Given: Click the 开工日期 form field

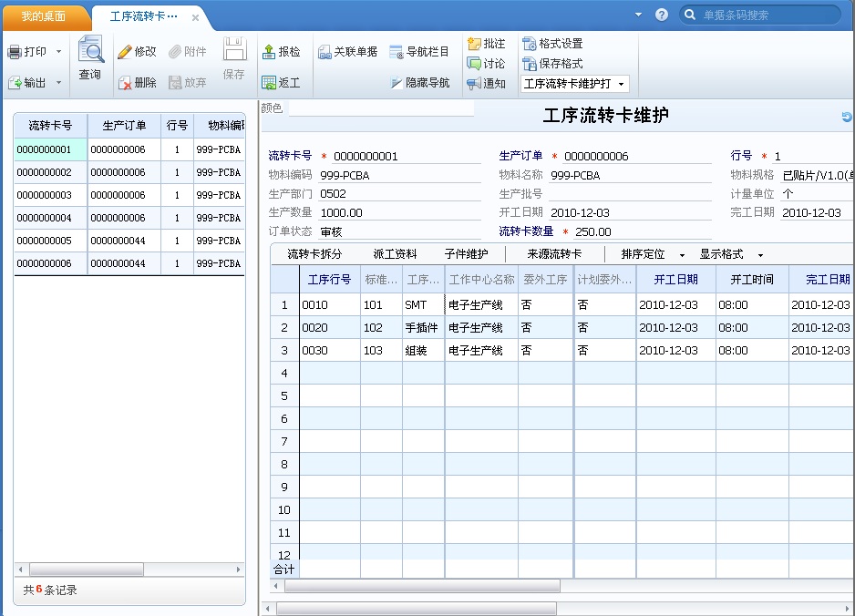Looking at the screenshot, I should pyautogui.click(x=630, y=212).
